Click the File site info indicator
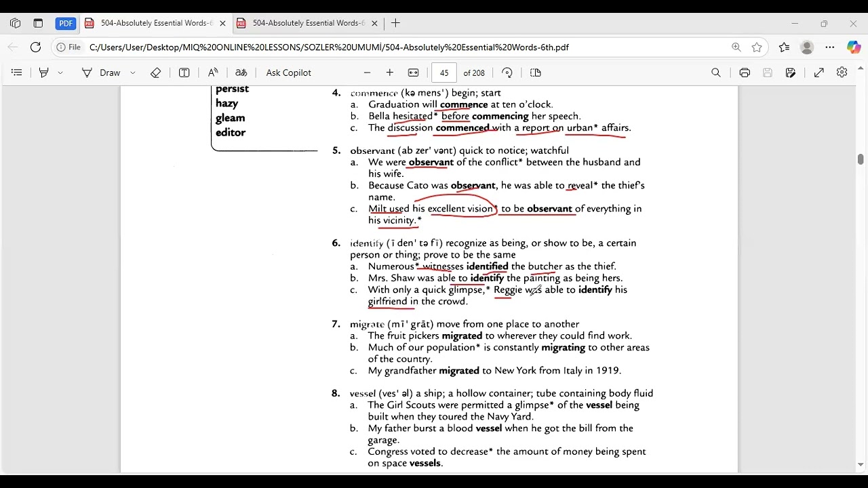868x488 pixels. pyautogui.click(x=69, y=47)
